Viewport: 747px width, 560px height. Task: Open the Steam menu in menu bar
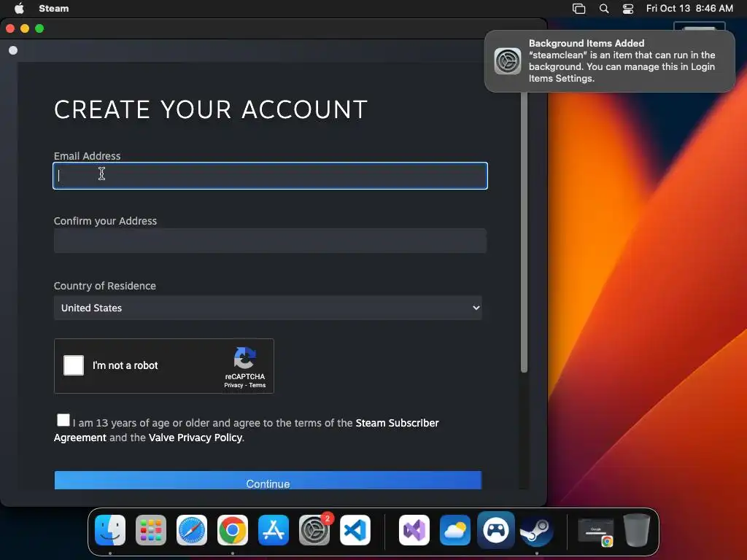click(54, 8)
